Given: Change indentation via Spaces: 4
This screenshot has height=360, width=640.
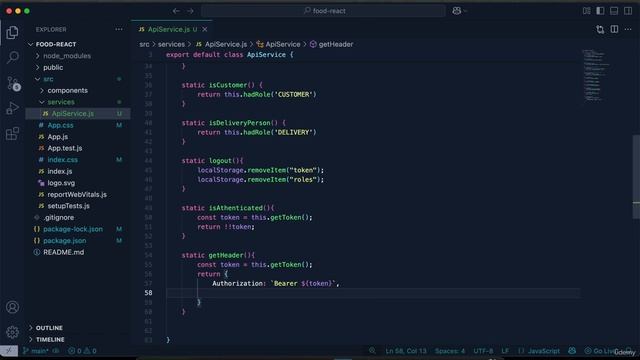Looking at the screenshot, I should [x=450, y=351].
